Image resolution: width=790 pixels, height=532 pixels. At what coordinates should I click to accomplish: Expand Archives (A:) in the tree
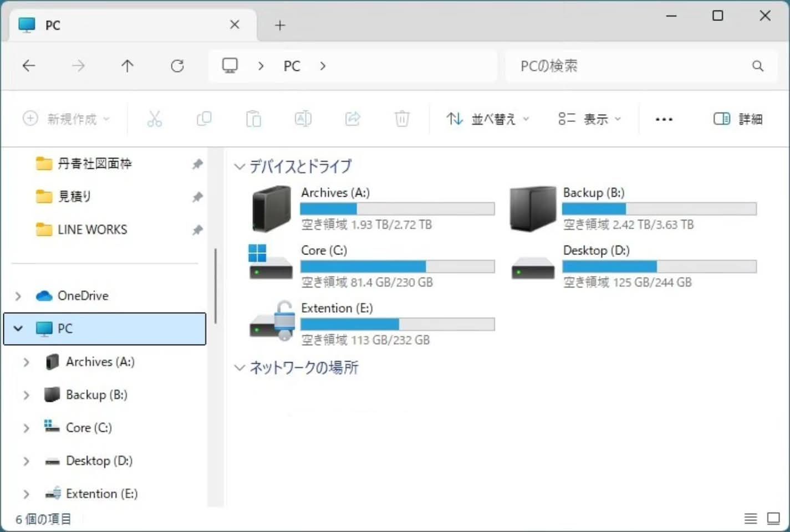click(26, 362)
